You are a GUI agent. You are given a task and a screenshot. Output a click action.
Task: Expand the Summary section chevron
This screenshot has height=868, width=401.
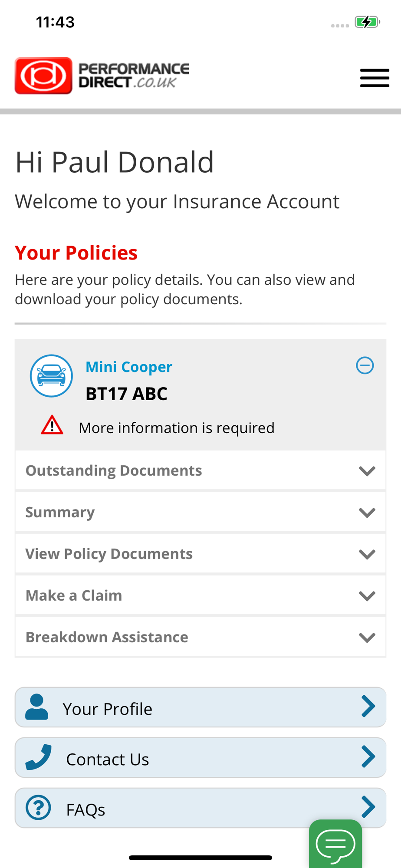pos(367,513)
